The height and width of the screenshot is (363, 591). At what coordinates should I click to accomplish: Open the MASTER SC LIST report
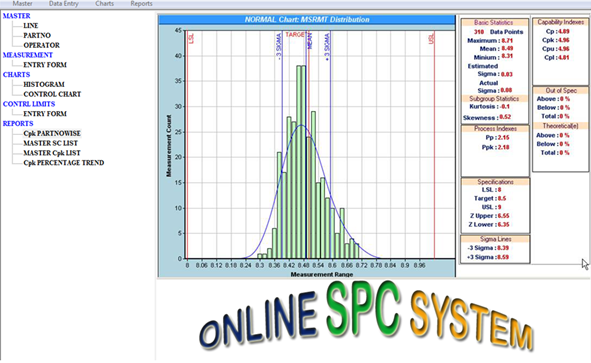pos(51,143)
